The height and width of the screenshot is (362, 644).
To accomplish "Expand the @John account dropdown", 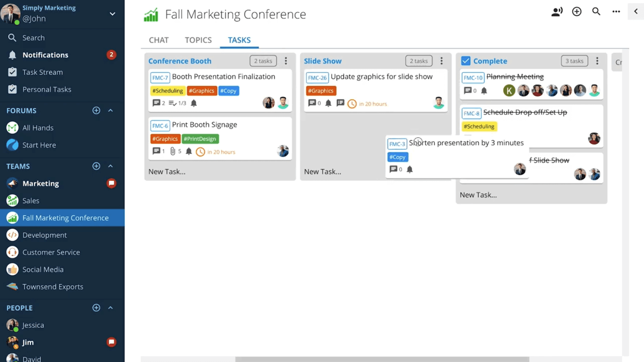I will (112, 13).
